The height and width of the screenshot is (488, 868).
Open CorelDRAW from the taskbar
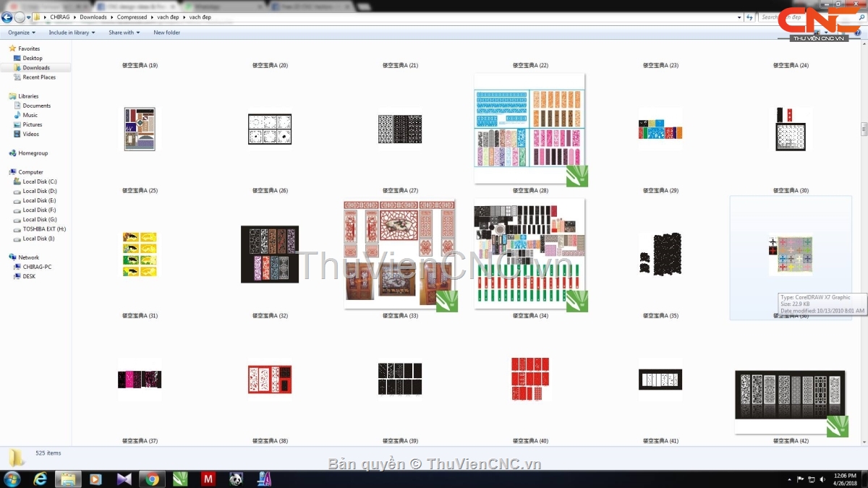[179, 479]
